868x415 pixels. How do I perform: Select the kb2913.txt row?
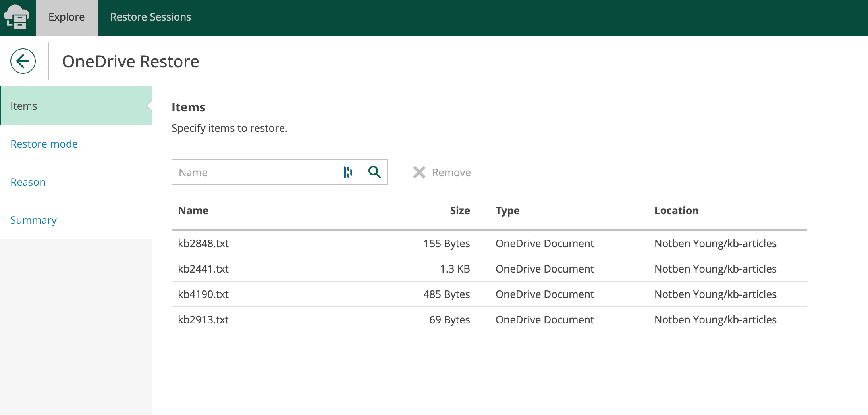(x=489, y=319)
